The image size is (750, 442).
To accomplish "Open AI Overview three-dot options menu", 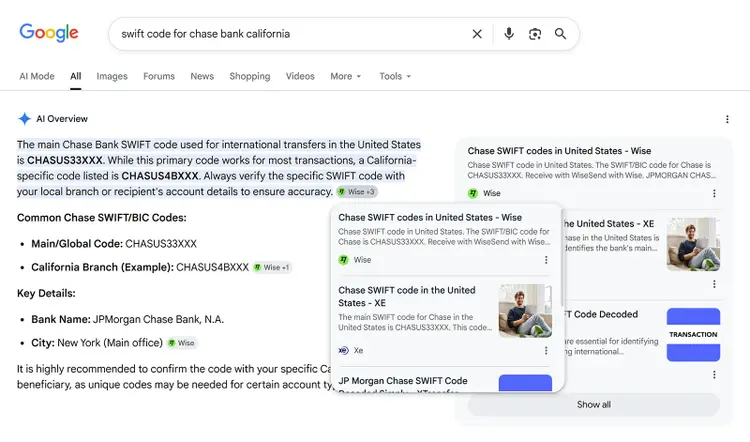I will click(727, 119).
